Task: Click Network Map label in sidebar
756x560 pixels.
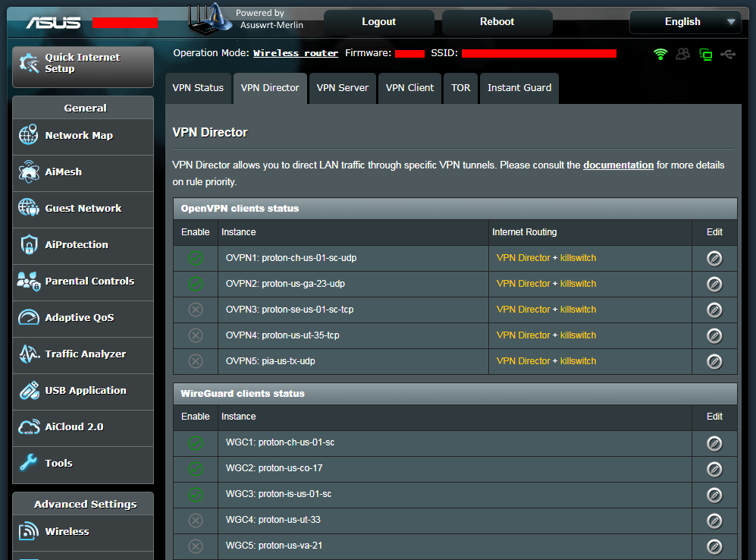Action: pos(79,136)
